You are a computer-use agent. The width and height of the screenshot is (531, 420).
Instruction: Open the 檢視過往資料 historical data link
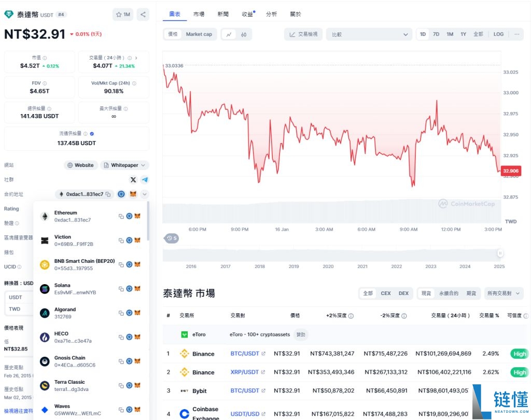pyautogui.click(x=19, y=411)
